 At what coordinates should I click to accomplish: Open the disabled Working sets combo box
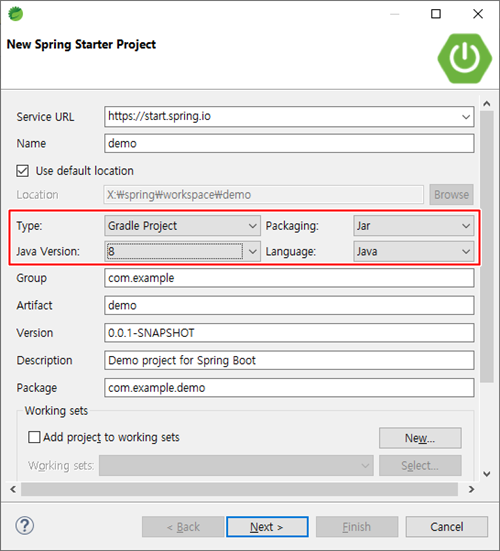point(236,466)
